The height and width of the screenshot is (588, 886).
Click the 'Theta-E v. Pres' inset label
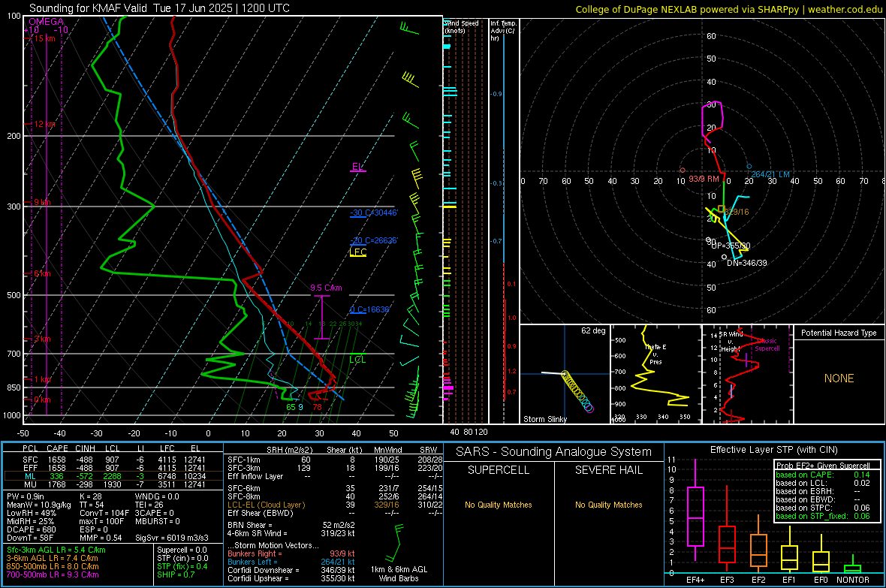[655, 354]
